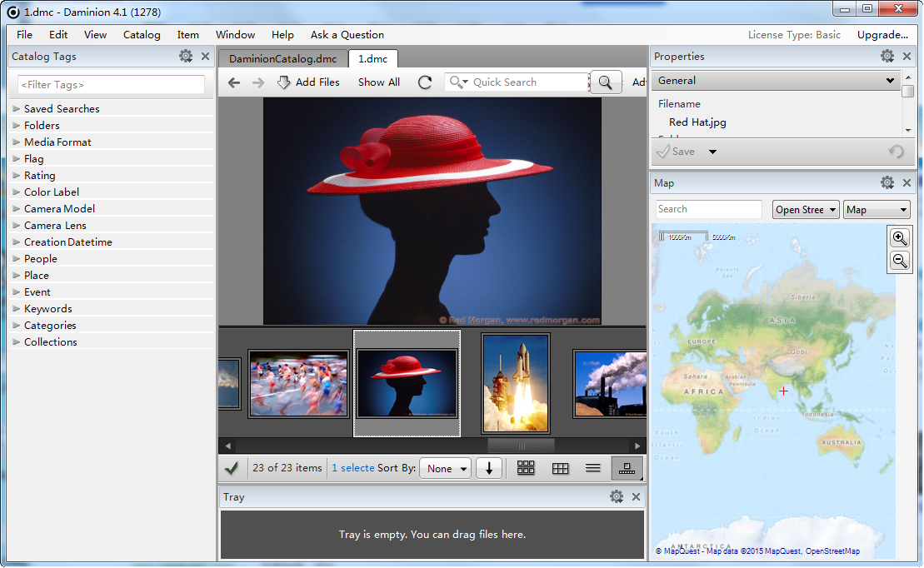This screenshot has width=924, height=568.
Task: Switch to the details list view
Action: [593, 468]
